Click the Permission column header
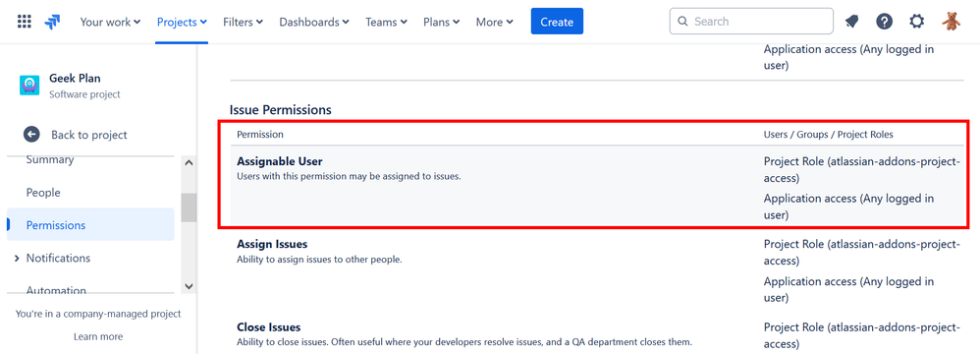This screenshot has height=354, width=980. tap(260, 135)
